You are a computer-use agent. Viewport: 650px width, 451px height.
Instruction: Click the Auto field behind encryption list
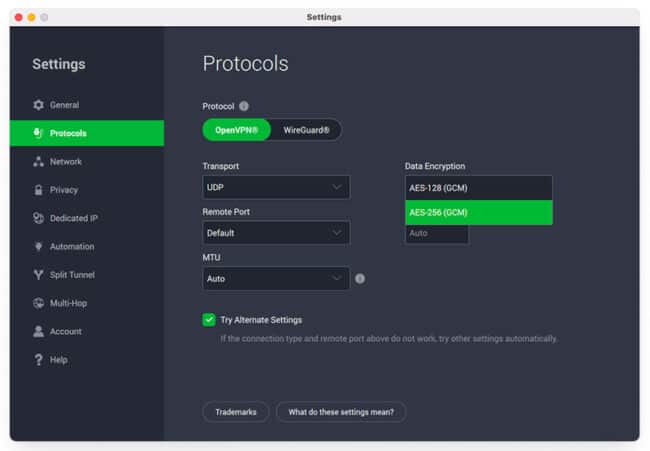click(x=437, y=234)
